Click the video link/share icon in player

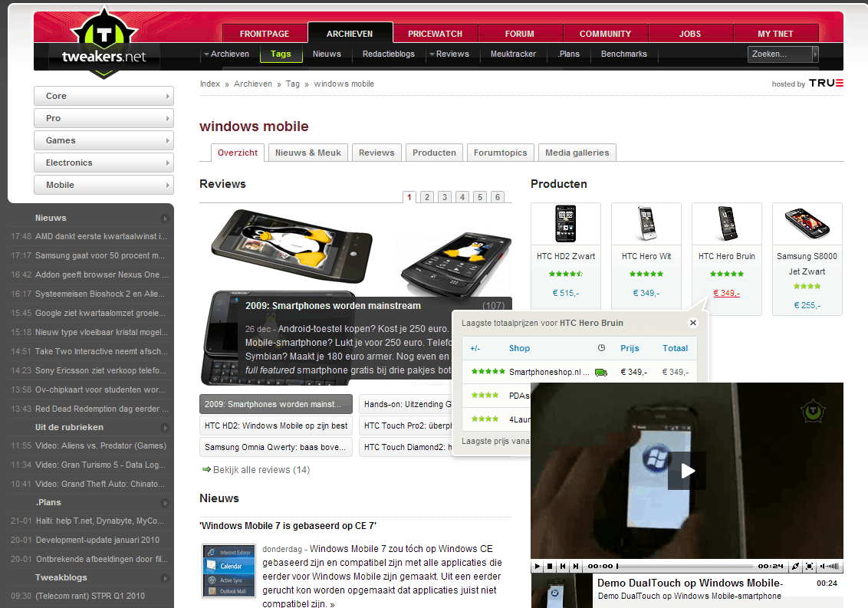(795, 566)
